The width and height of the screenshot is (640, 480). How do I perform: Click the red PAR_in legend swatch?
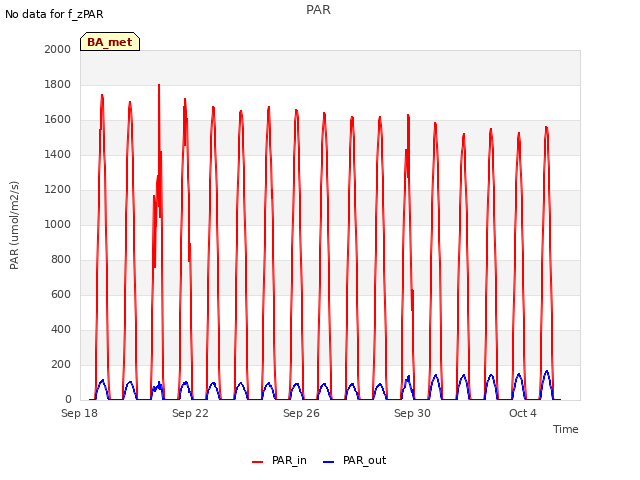pyautogui.click(x=258, y=462)
